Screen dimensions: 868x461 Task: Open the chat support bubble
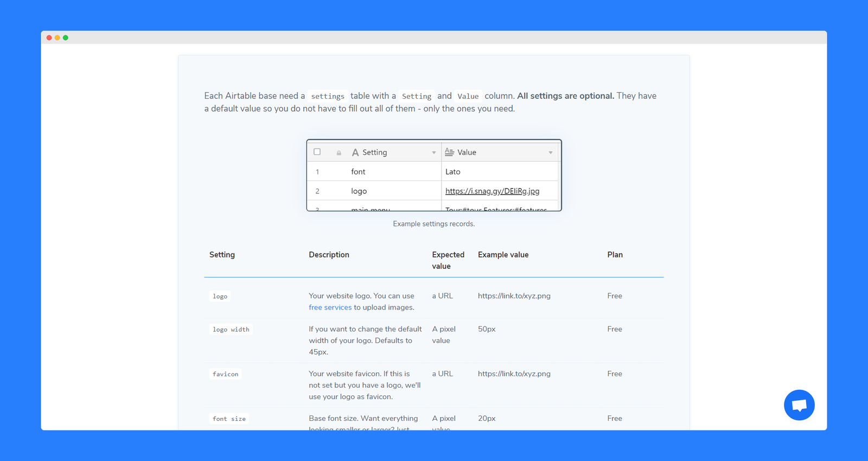click(x=799, y=405)
